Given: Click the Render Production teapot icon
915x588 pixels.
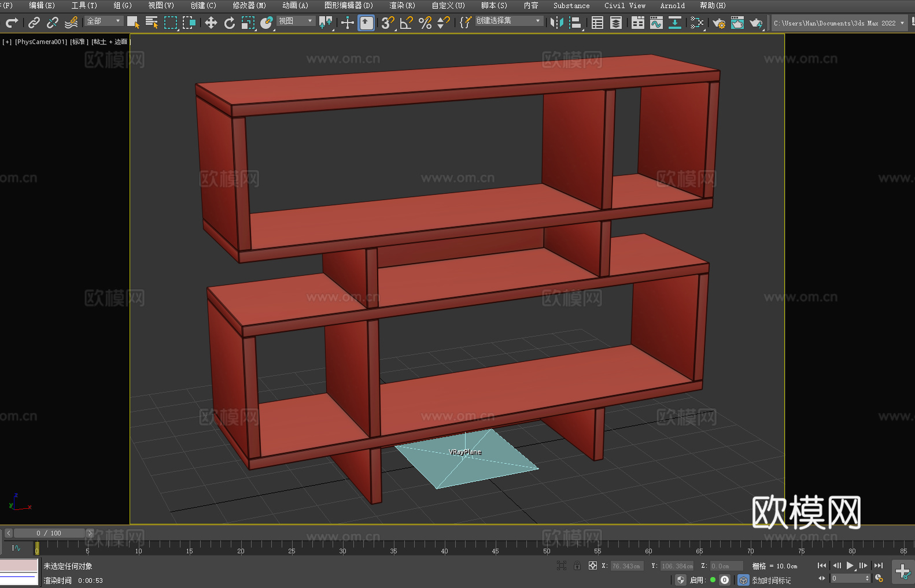Looking at the screenshot, I should pyautogui.click(x=756, y=23).
